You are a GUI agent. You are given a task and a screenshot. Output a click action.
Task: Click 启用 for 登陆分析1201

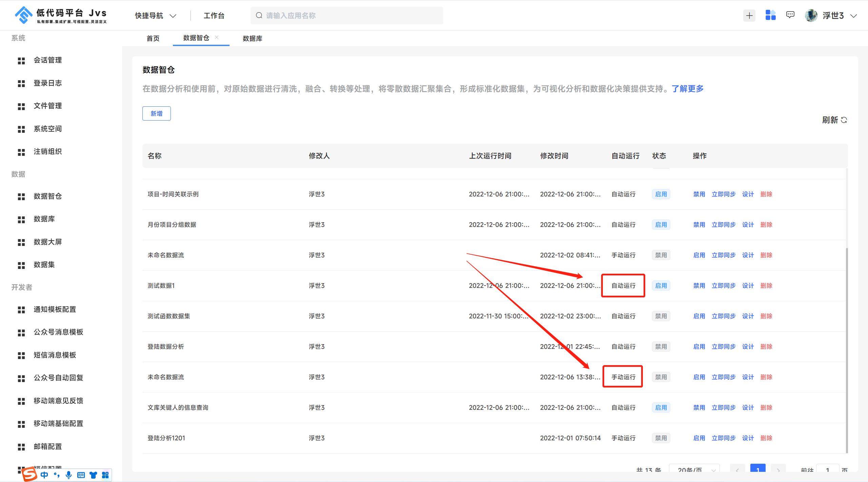[x=699, y=438]
